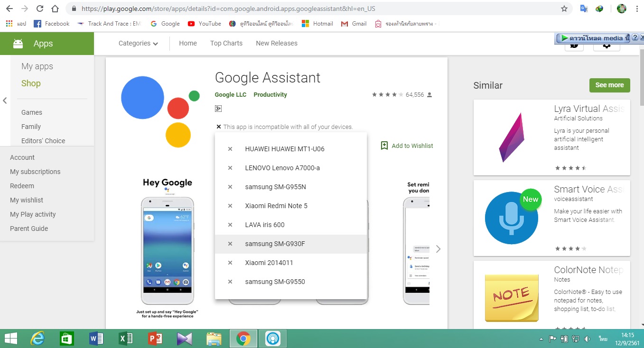The height and width of the screenshot is (348, 644).
Task: Open the New Releases tab
Action: point(277,43)
